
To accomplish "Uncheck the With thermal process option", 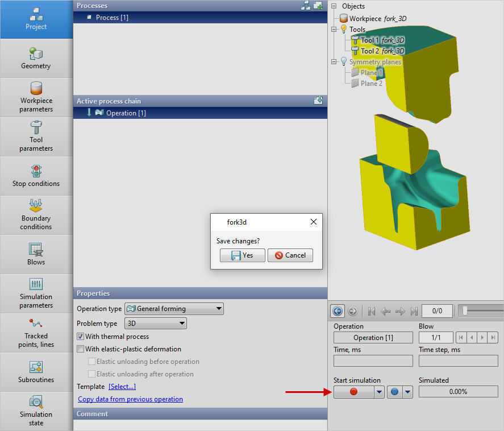I will click(x=81, y=337).
